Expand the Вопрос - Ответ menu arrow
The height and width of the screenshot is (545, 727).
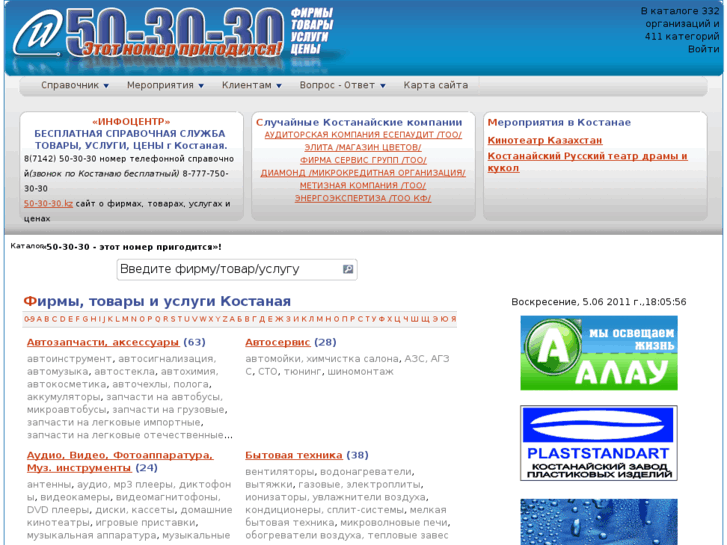(383, 86)
